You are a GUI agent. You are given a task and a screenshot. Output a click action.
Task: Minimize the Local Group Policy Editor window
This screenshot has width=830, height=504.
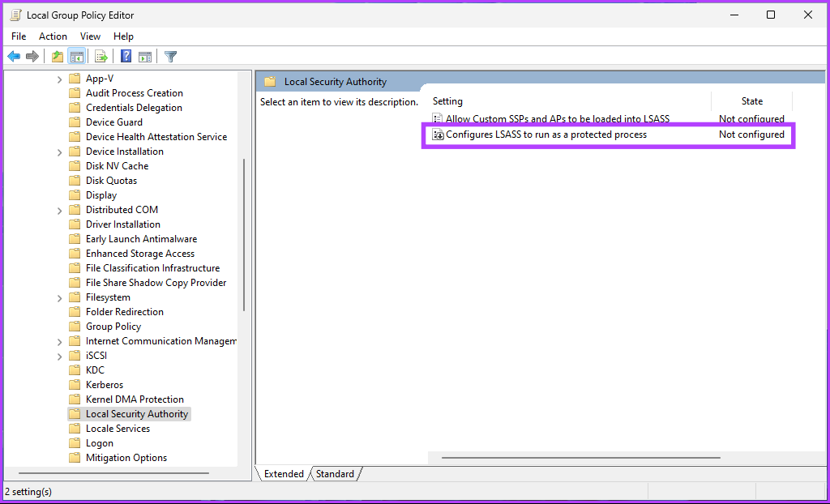click(734, 15)
